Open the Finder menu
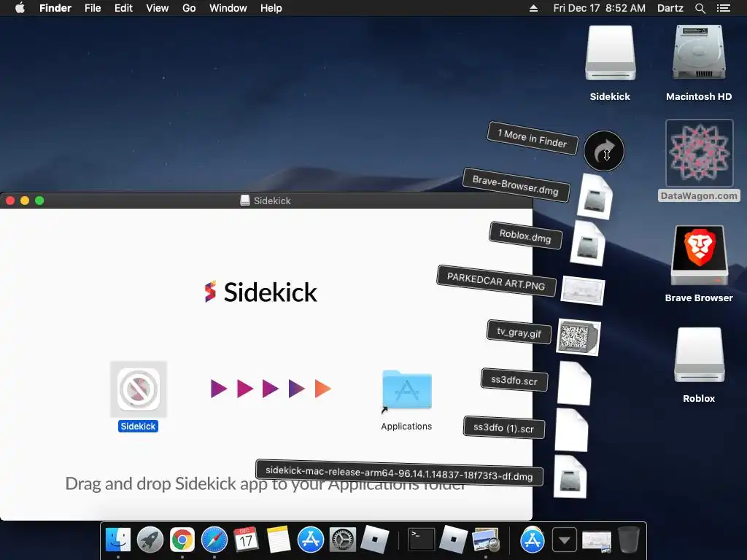 click(x=55, y=8)
